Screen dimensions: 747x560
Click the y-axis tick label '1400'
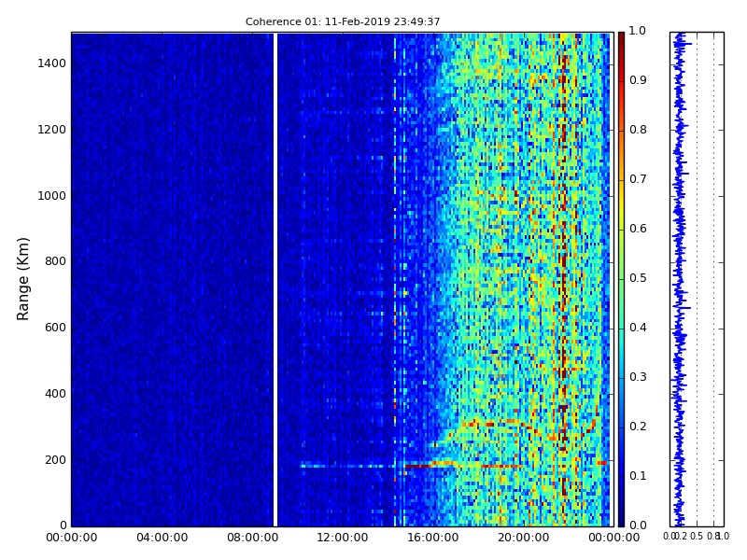(x=52, y=63)
